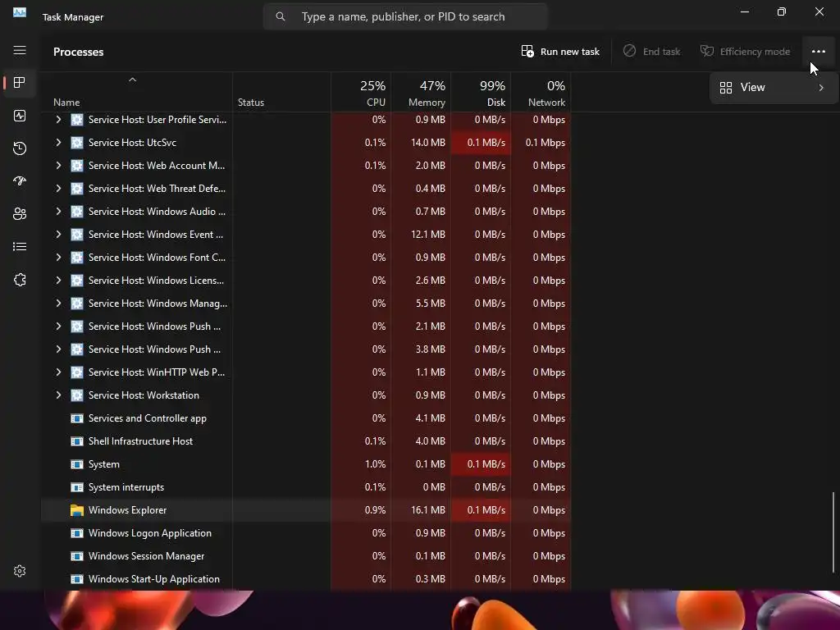This screenshot has height=630, width=840.
Task: Sort by Status column header
Action: click(282, 92)
